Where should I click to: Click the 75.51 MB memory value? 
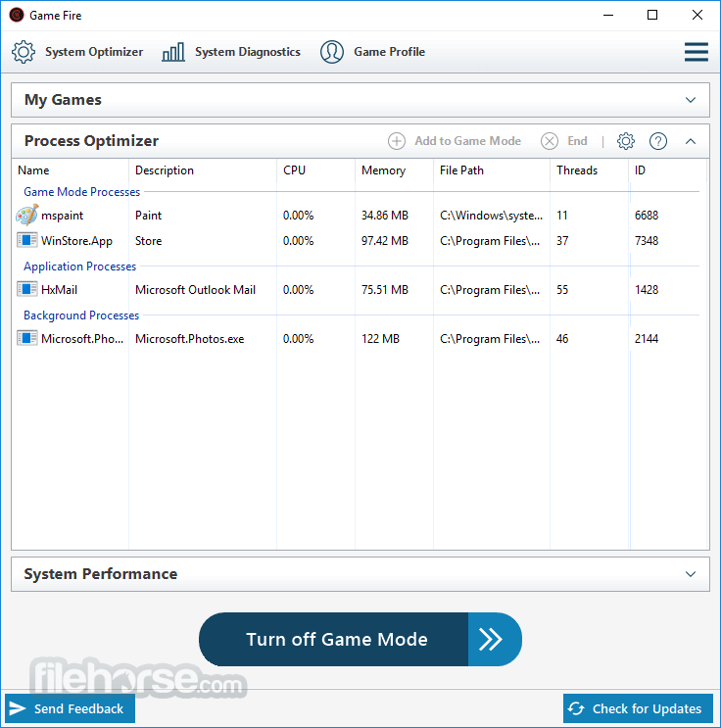coord(385,290)
